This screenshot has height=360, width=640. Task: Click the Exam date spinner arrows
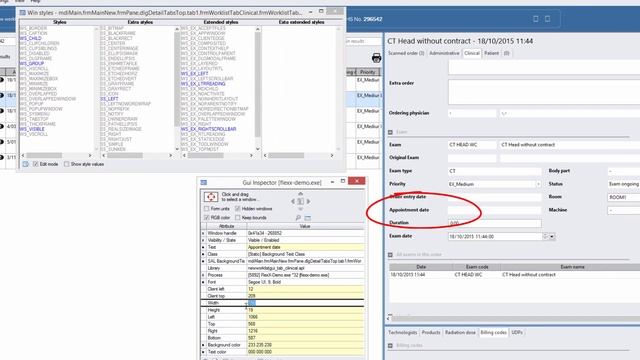[545, 236]
